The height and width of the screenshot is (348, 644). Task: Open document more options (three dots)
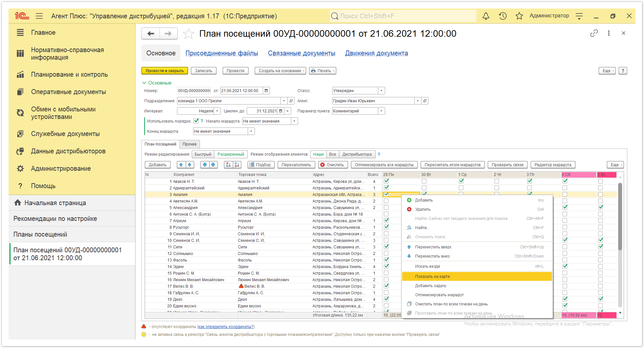(x=609, y=33)
